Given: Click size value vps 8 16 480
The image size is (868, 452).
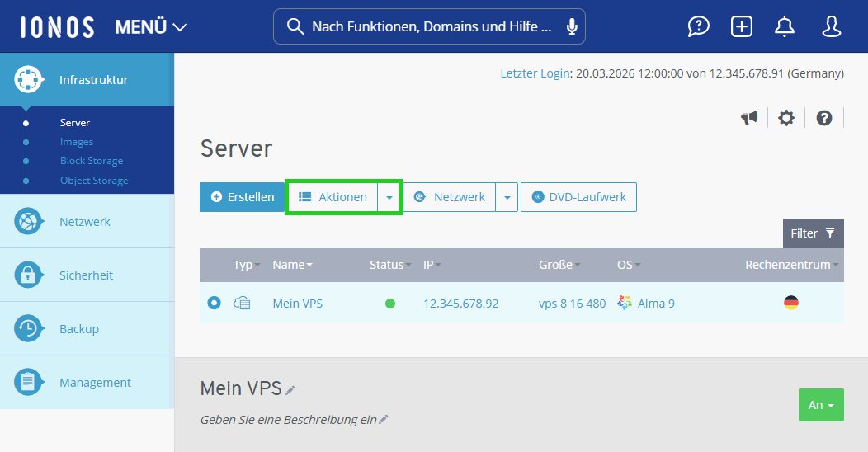Looking at the screenshot, I should (x=572, y=304).
